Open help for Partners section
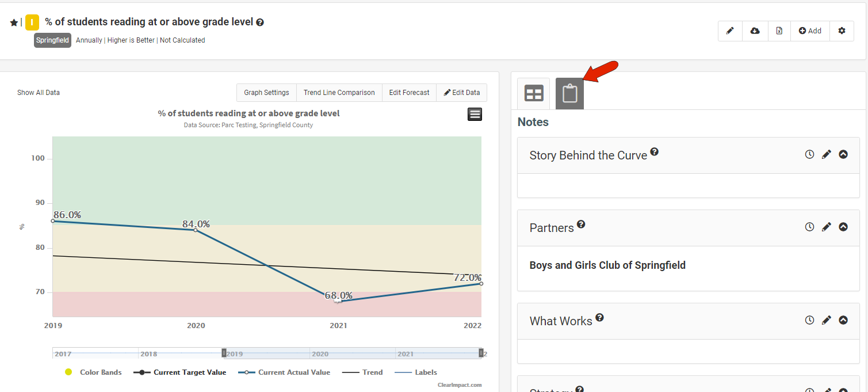This screenshot has height=392, width=868. [581, 224]
